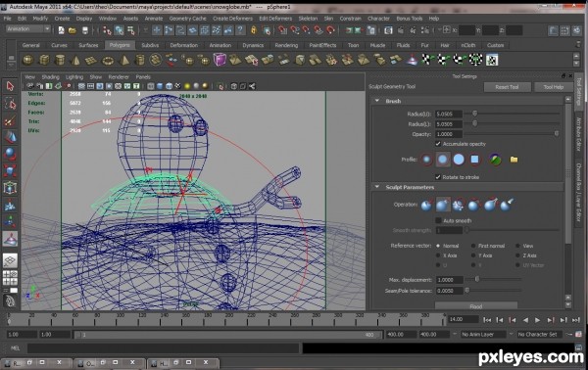Create a polygon torus from shelf
Image resolution: width=588 pixels, height=370 pixels.
[108, 60]
